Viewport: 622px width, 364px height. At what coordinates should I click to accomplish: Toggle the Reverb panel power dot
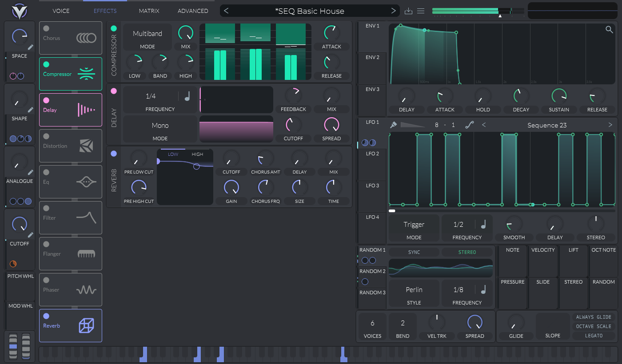(114, 154)
